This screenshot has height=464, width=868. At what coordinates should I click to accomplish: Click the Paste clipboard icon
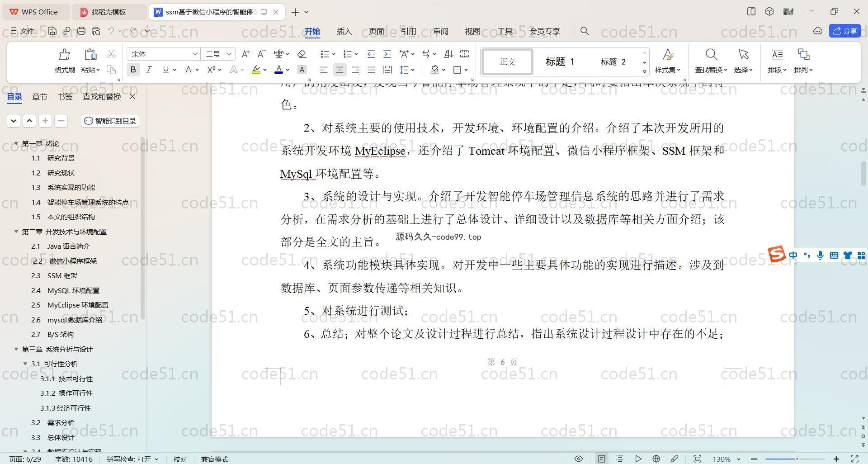(x=90, y=55)
